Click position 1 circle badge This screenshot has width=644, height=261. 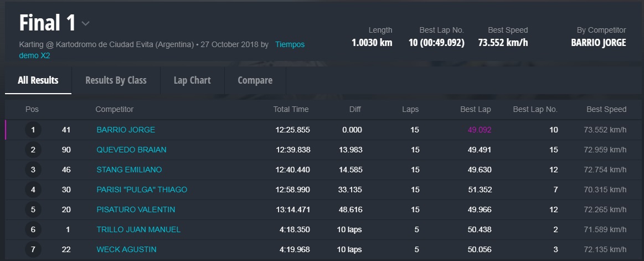[x=33, y=130]
